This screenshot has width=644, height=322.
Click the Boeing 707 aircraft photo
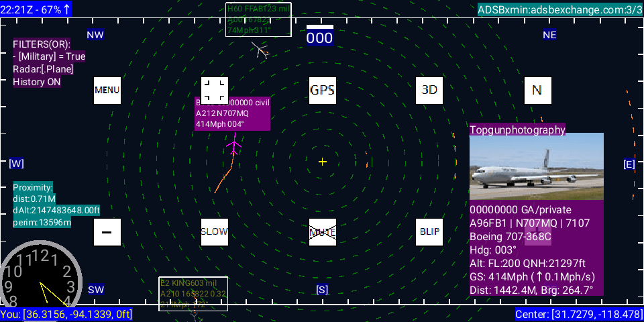[536, 166]
